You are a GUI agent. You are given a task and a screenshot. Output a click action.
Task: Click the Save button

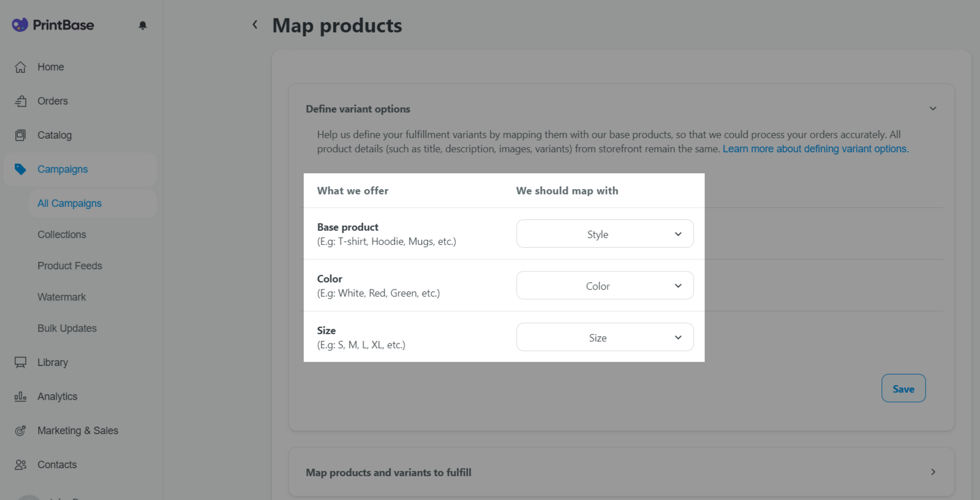903,389
